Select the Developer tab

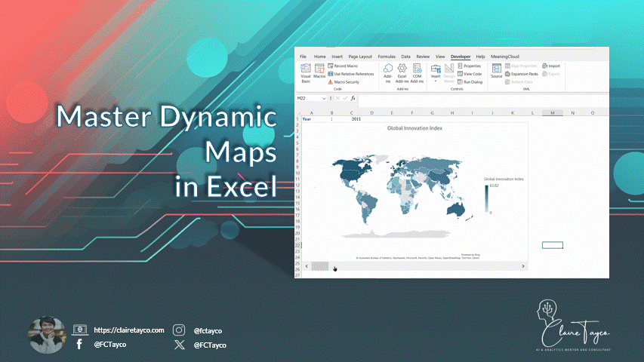(461, 57)
